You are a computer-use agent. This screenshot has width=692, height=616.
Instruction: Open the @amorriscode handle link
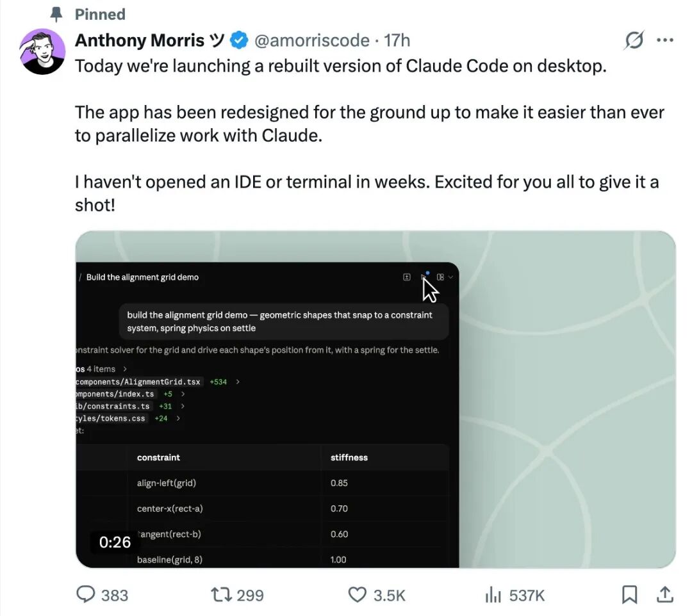(x=312, y=41)
